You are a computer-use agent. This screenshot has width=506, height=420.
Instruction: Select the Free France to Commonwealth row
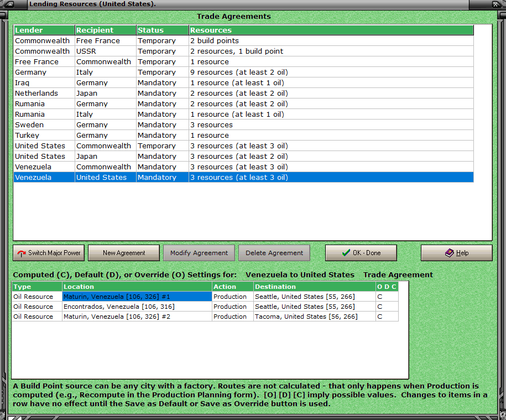coord(244,61)
